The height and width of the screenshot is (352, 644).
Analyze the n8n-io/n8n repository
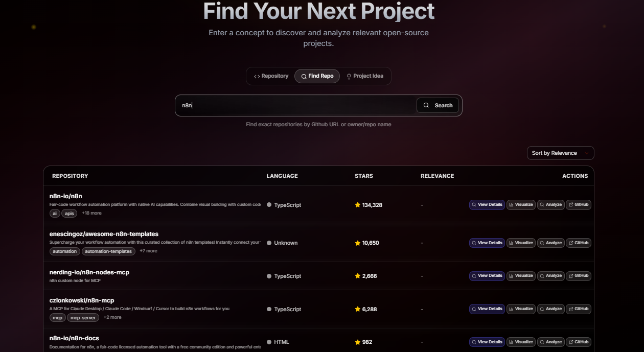pyautogui.click(x=551, y=205)
